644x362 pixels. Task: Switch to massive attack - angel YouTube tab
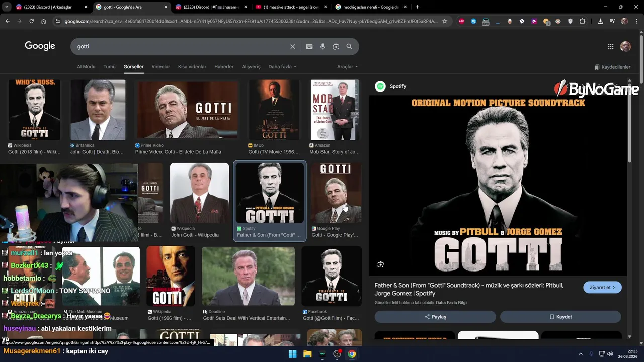click(290, 7)
